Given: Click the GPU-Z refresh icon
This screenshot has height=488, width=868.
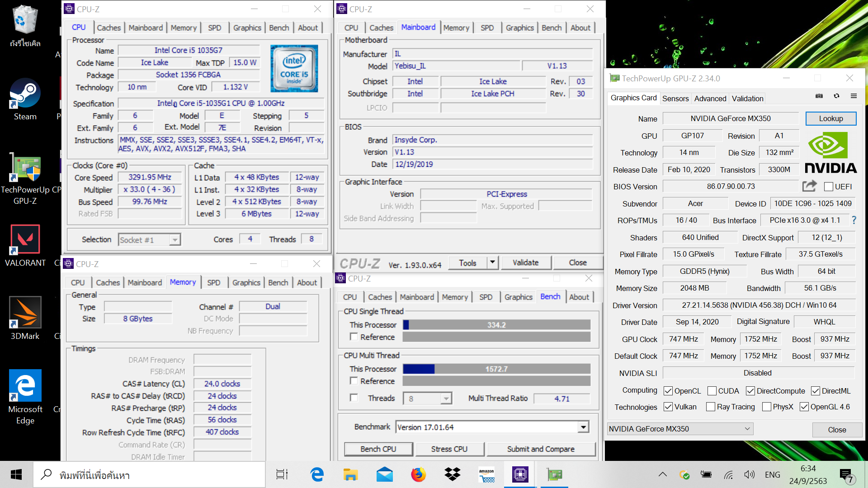Looking at the screenshot, I should point(836,96).
